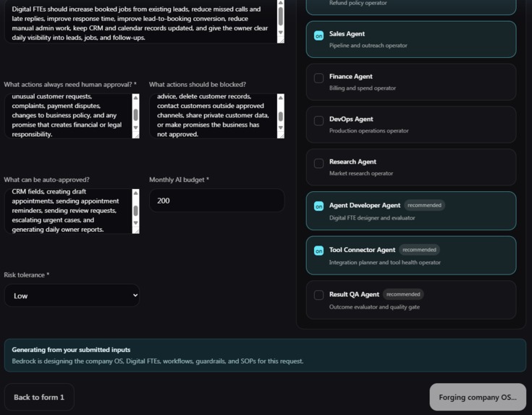
Task: Click the blocked actions scrollbar thumb
Action: coord(281,116)
